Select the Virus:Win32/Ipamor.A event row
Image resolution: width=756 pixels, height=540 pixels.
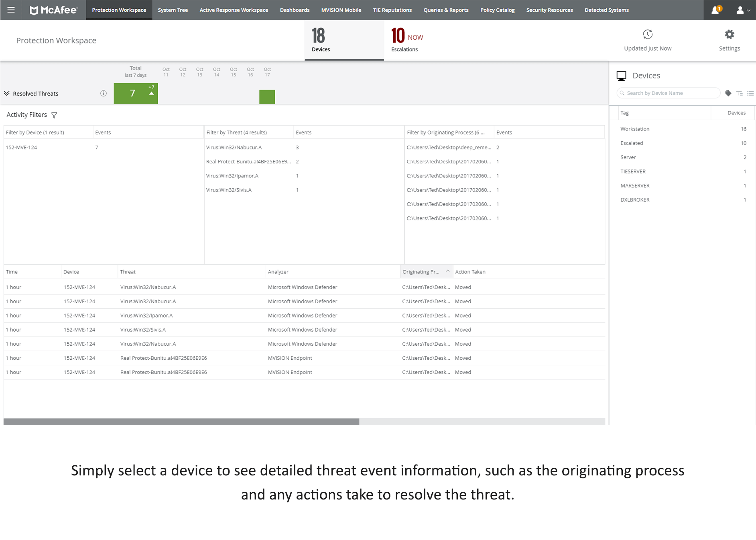(x=304, y=316)
